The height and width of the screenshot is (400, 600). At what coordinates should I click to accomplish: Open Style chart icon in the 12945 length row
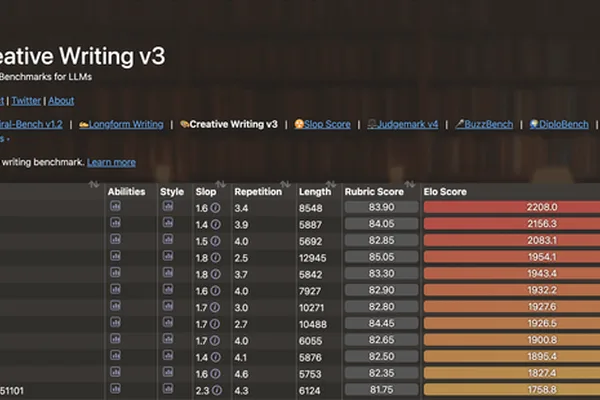tap(168, 256)
